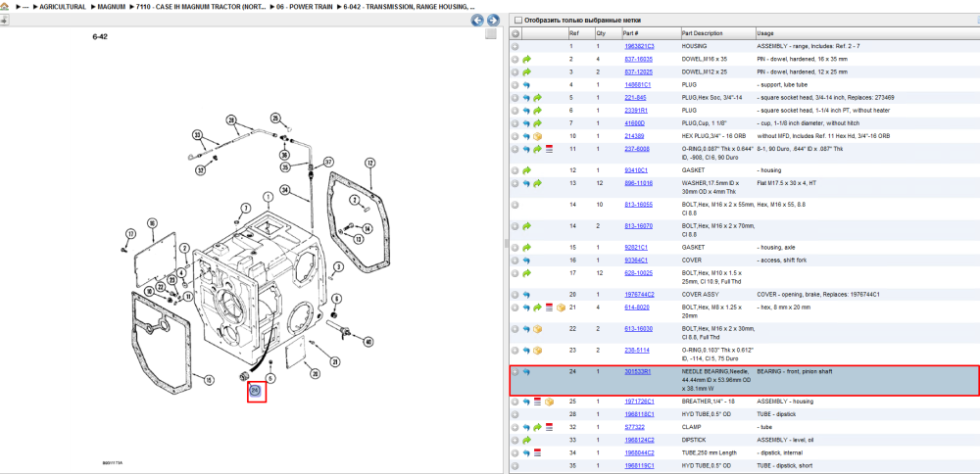Click green arrow icon for part 41680D
Screen dimensions: 980x474
pos(537,123)
